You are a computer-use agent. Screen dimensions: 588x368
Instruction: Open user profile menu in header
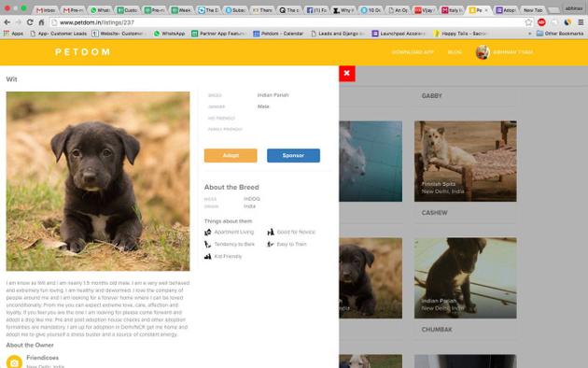504,52
